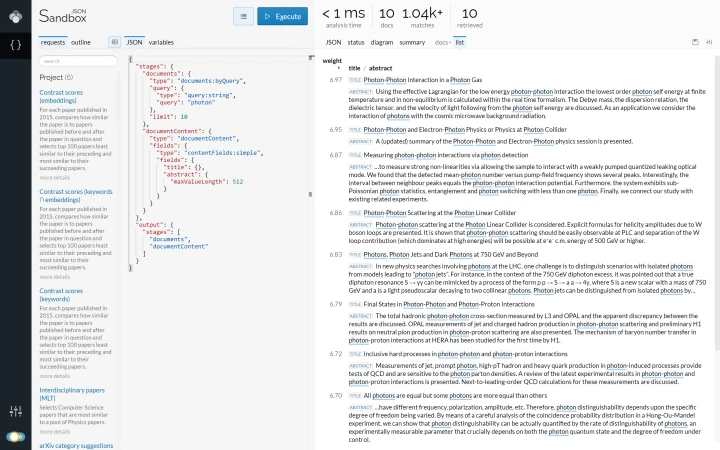This screenshot has width=720, height=450.
Task: Open Contrast scores (embeddings) request
Action: [x=61, y=96]
